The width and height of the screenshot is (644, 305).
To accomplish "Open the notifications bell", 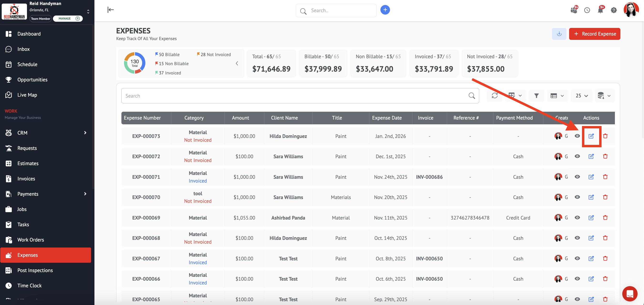I will tap(600, 10).
